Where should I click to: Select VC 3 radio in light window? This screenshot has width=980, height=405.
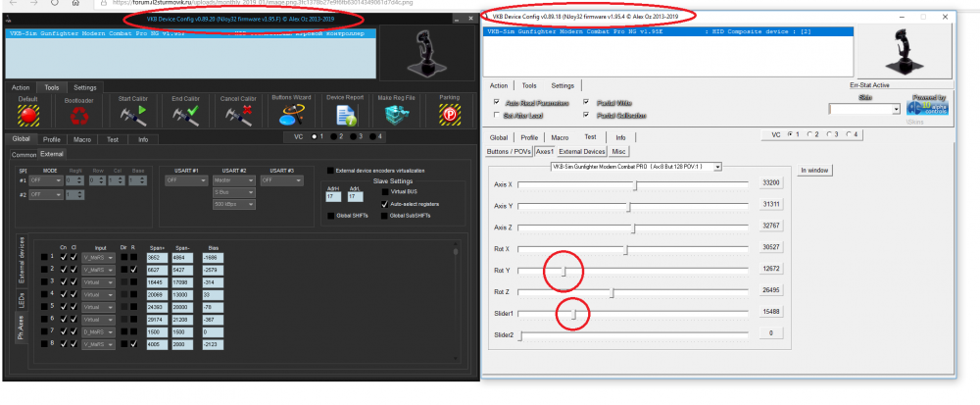(830, 133)
